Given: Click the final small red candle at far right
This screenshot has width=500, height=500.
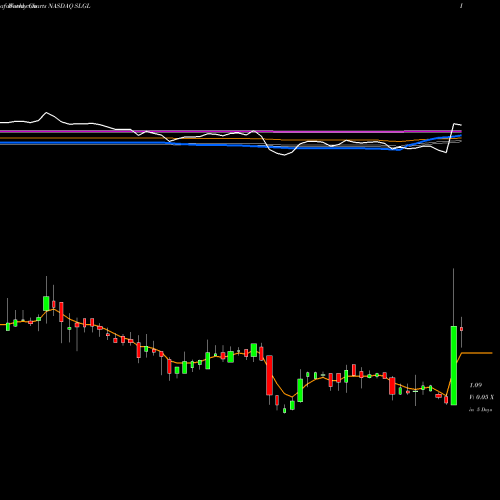Looking at the screenshot, I should tap(462, 329).
